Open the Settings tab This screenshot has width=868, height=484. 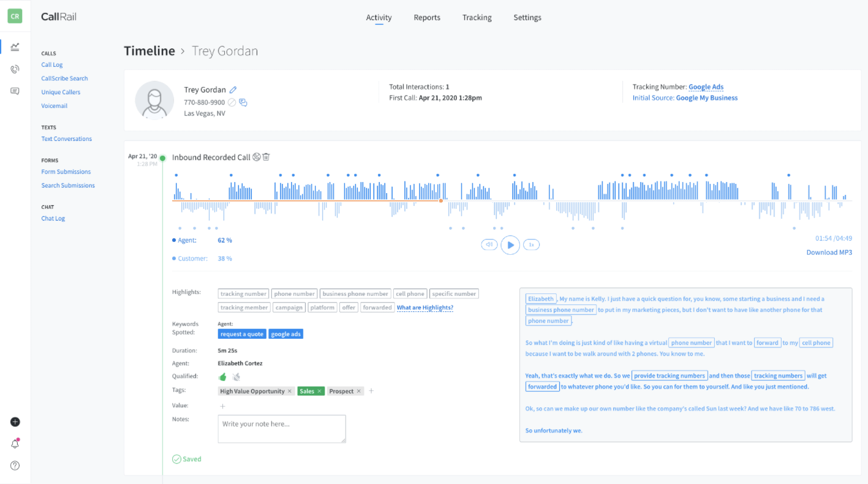[x=527, y=17]
